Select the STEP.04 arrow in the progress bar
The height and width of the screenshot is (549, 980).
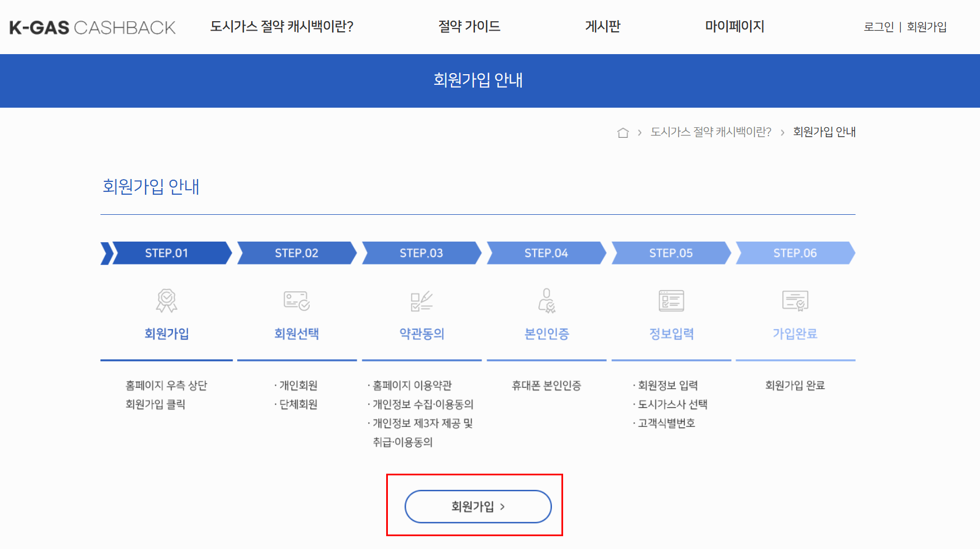(x=546, y=253)
